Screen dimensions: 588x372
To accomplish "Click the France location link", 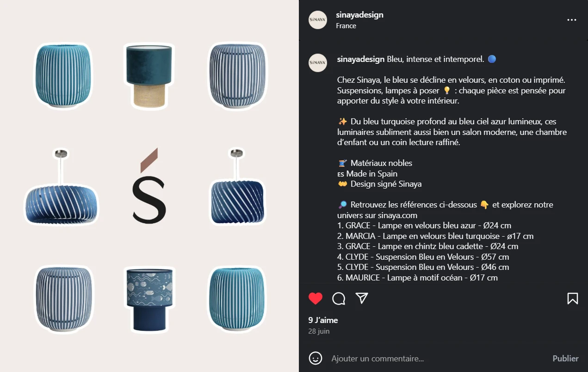I will pyautogui.click(x=346, y=26).
